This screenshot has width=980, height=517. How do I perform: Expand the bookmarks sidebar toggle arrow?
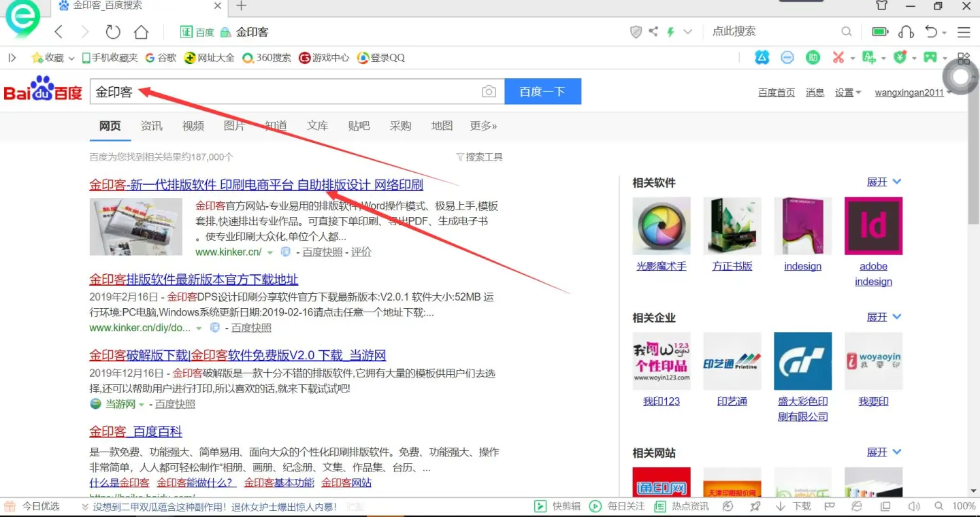click(x=12, y=58)
